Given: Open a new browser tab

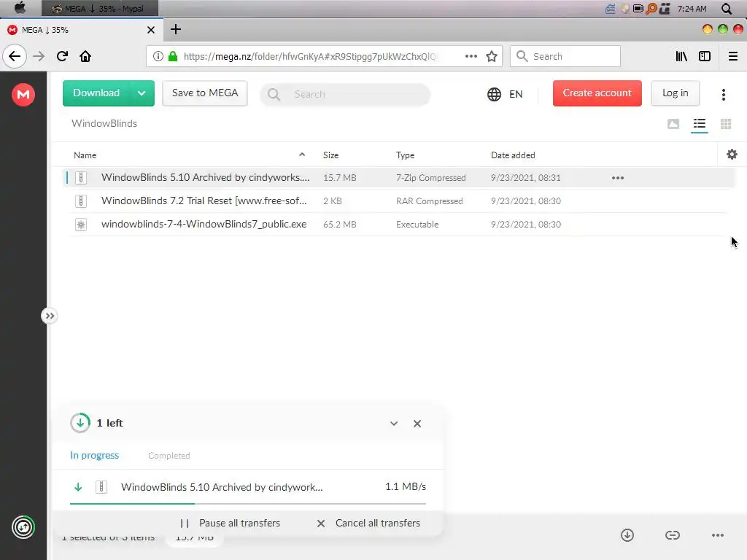Looking at the screenshot, I should pos(176,29).
